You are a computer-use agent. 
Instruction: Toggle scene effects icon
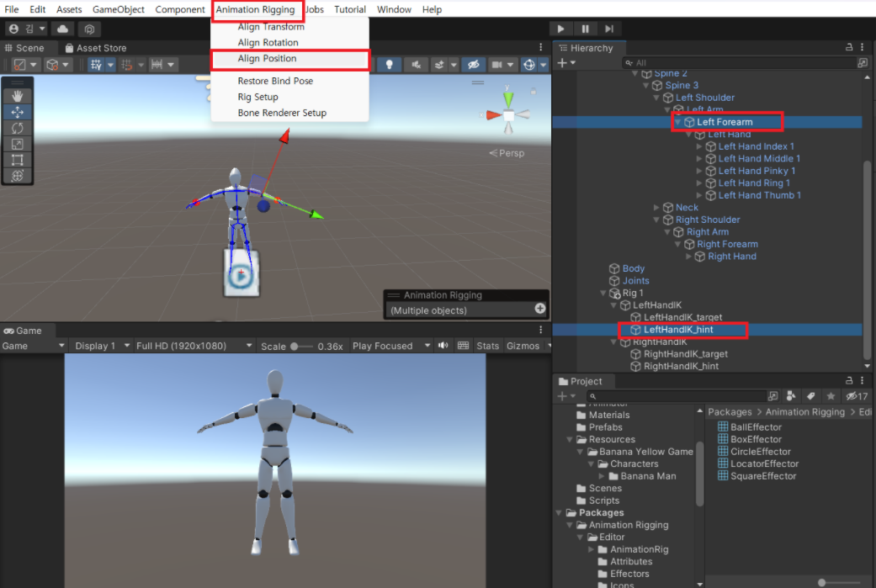pos(439,65)
